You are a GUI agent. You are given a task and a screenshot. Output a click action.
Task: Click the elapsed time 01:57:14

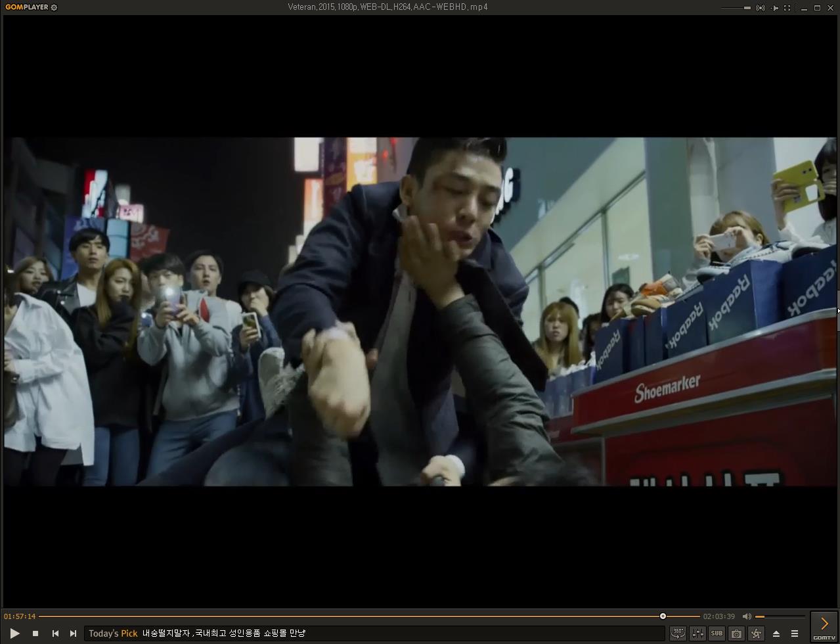20,616
